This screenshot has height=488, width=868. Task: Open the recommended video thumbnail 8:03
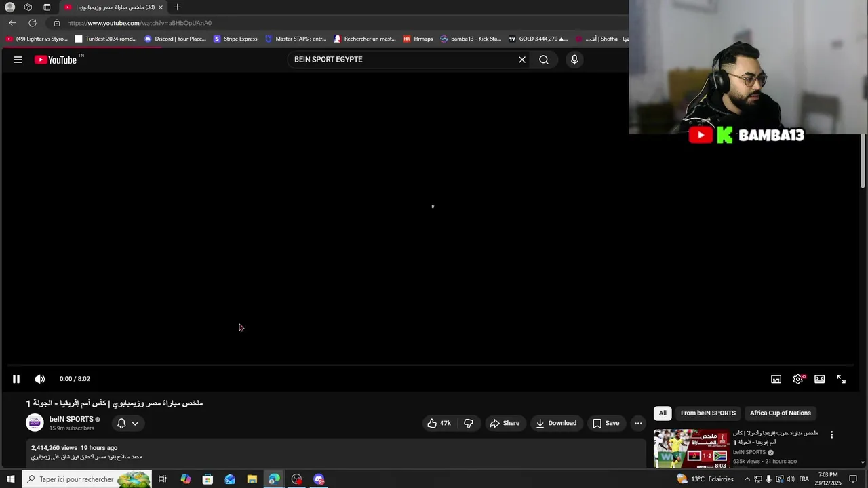(691, 448)
